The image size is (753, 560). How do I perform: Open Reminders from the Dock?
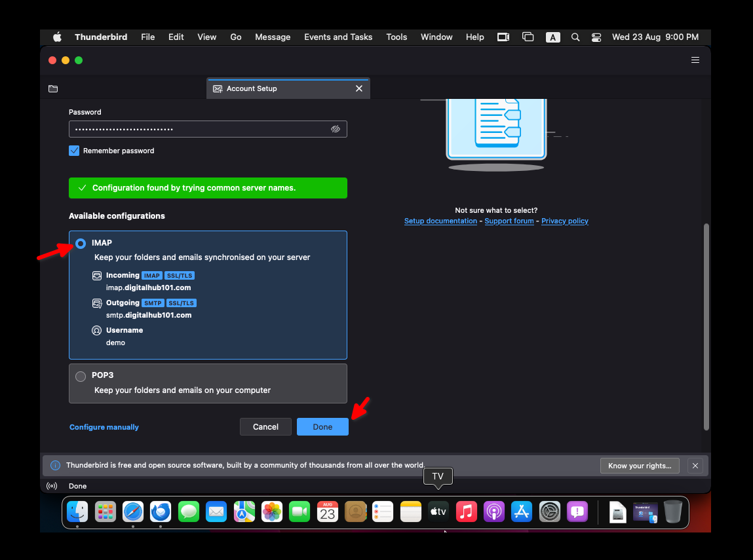383,512
